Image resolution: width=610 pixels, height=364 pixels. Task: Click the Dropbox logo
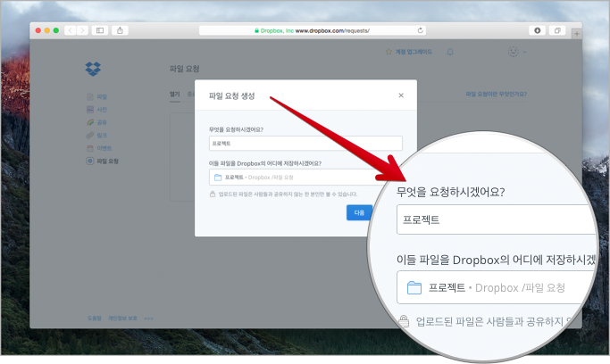[93, 69]
